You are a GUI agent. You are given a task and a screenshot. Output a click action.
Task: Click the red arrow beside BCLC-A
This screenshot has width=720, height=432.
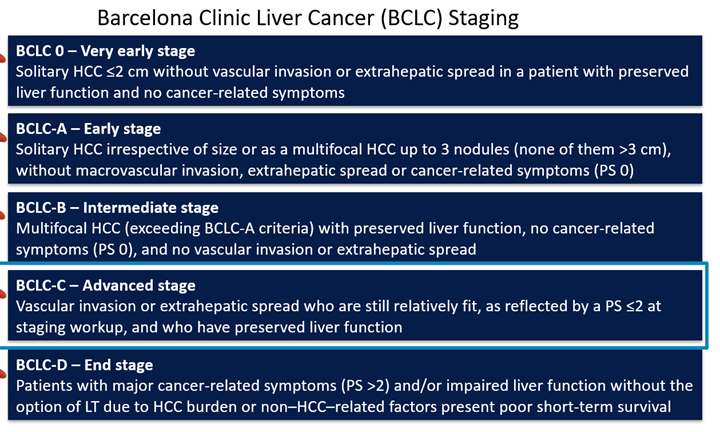(2, 137)
